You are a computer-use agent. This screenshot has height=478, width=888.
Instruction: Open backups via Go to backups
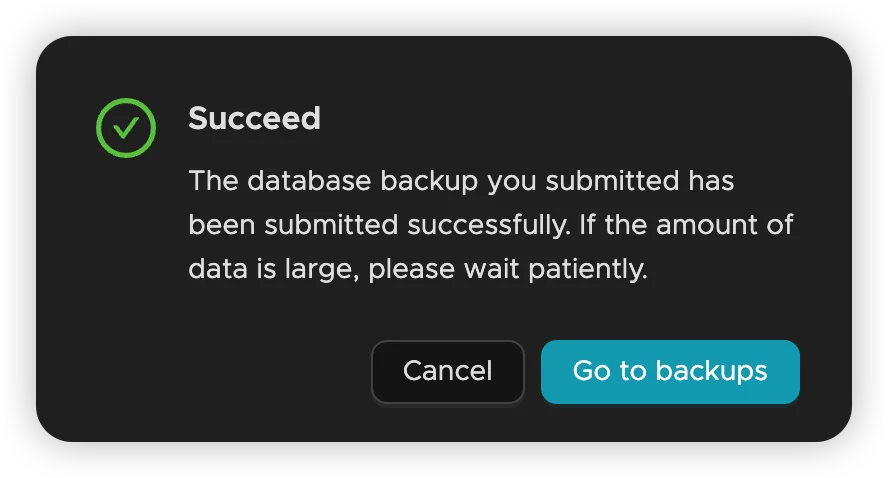click(670, 371)
